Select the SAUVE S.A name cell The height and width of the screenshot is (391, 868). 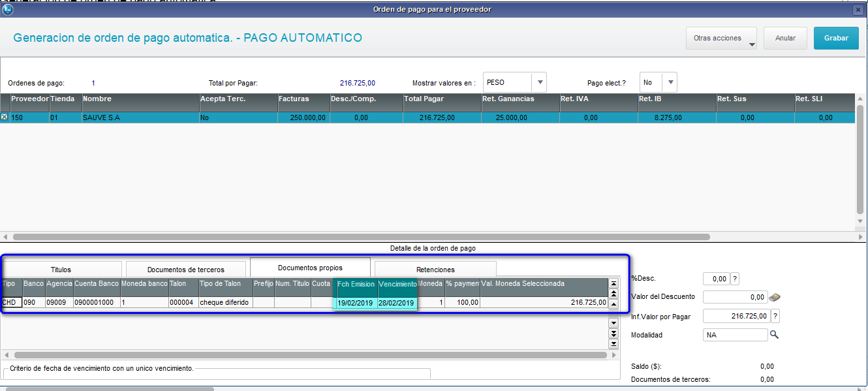click(140, 118)
